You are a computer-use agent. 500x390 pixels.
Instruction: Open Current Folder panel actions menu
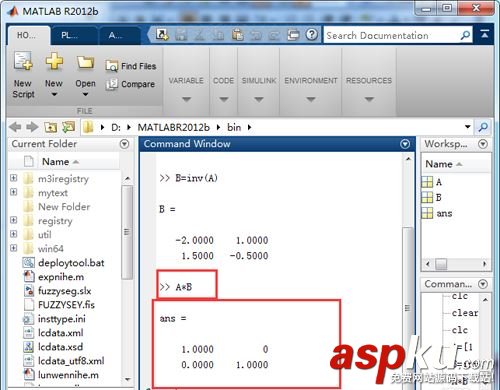[x=124, y=144]
